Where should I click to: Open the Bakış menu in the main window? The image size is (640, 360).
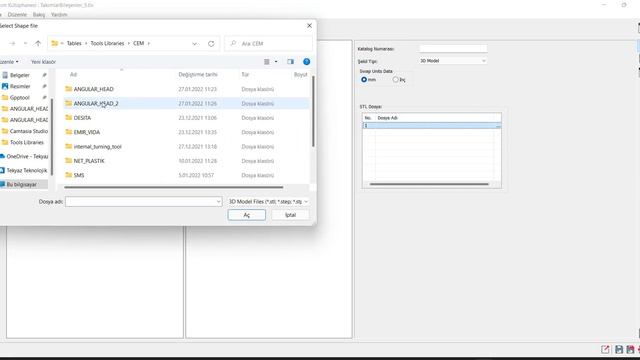(x=39, y=15)
